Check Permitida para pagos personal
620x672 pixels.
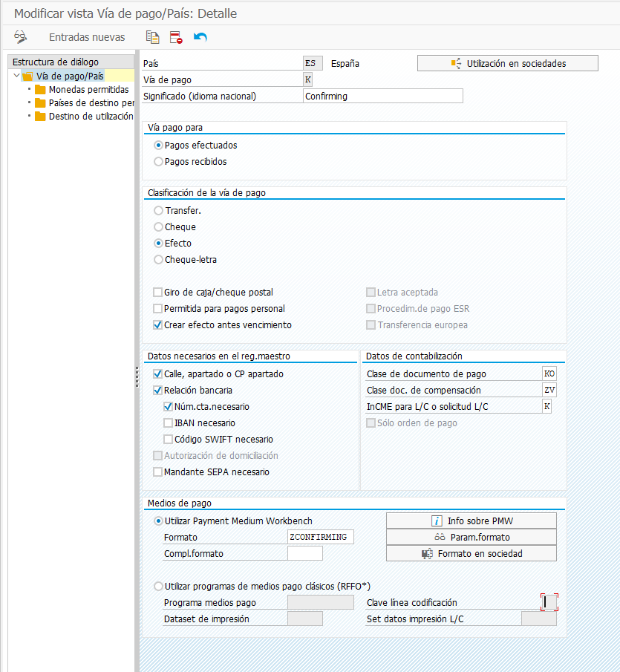click(157, 309)
